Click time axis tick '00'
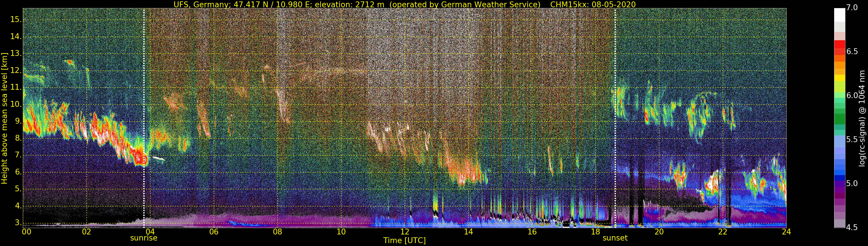This screenshot has height=246, width=868. coord(26,232)
